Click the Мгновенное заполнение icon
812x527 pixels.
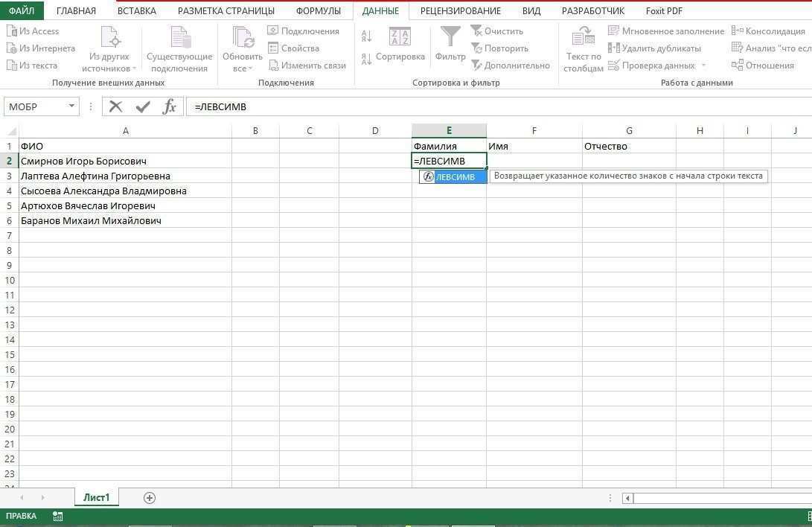[613, 31]
